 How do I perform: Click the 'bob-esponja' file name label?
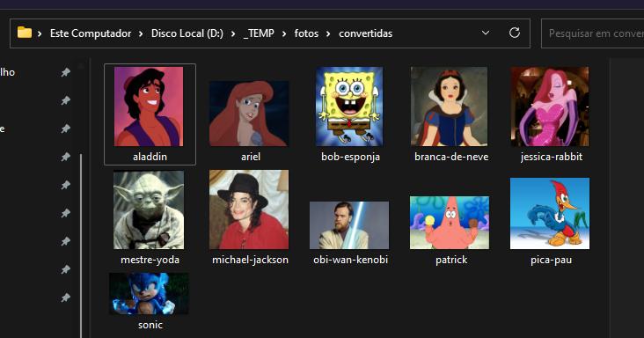pos(350,157)
